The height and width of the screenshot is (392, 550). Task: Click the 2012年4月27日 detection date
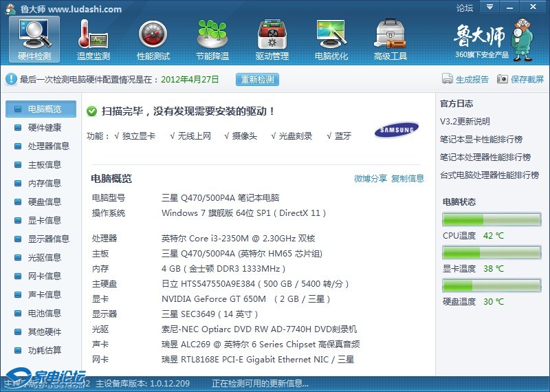190,79
